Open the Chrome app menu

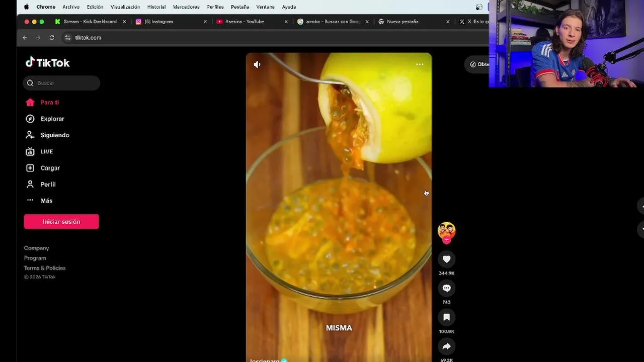[x=46, y=7]
